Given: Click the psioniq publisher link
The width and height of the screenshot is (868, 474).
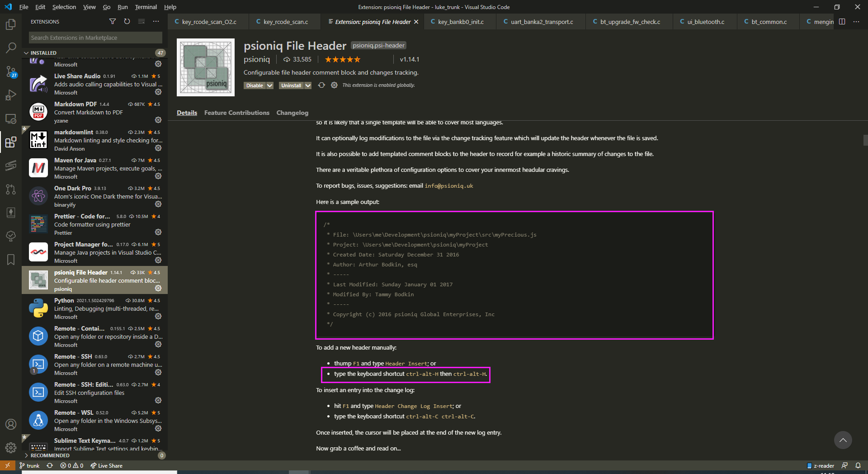Looking at the screenshot, I should pos(256,59).
